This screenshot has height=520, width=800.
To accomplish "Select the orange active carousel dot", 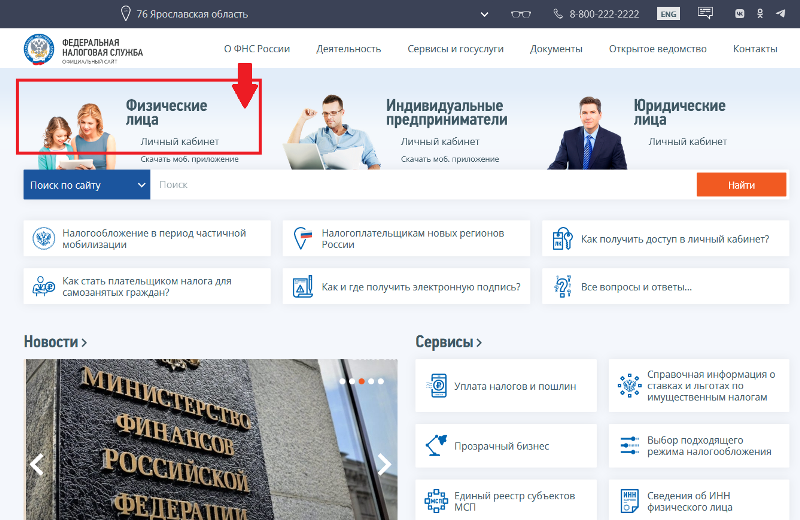I will [361, 381].
